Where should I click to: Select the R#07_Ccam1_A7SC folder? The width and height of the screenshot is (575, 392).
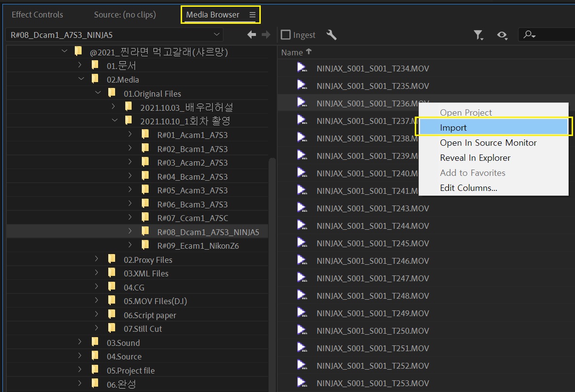[192, 218]
